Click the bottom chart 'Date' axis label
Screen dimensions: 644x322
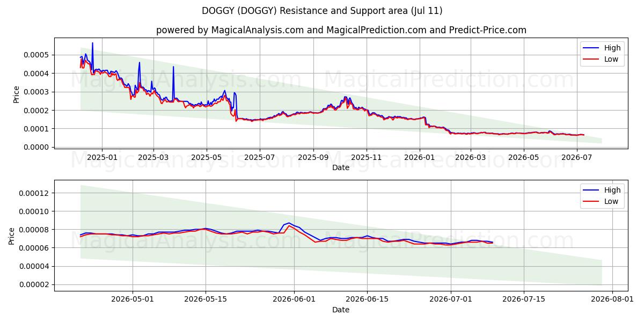coord(341,310)
